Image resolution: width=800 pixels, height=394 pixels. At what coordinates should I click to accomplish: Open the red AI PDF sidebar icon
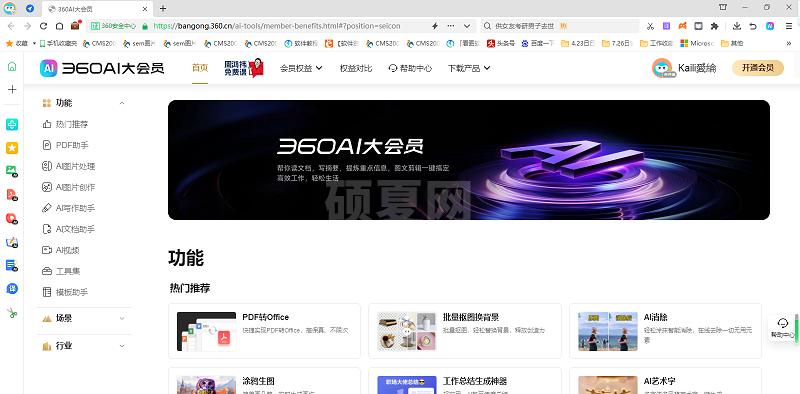coord(12,195)
